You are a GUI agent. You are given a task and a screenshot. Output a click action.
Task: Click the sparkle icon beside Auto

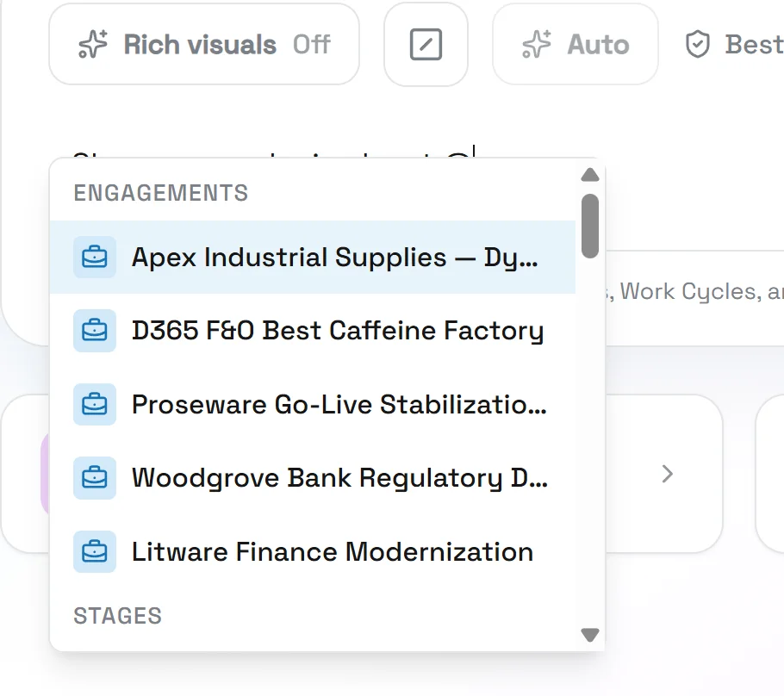(537, 45)
